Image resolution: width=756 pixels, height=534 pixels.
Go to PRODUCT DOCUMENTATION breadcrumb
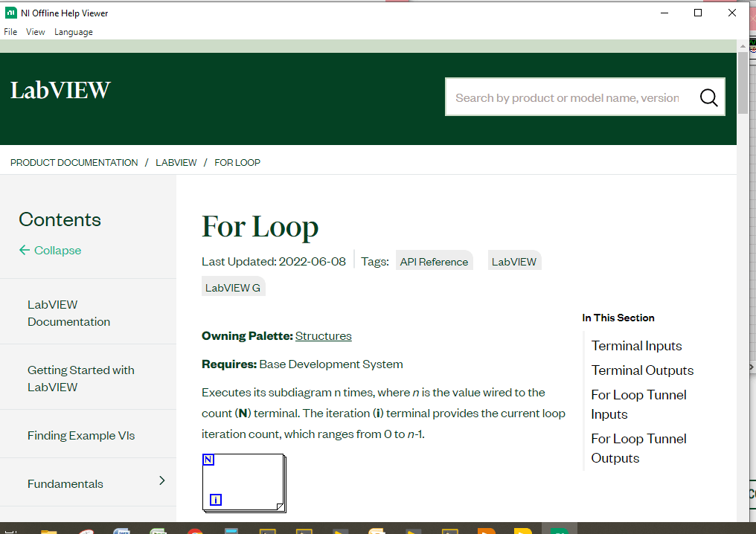(x=74, y=162)
